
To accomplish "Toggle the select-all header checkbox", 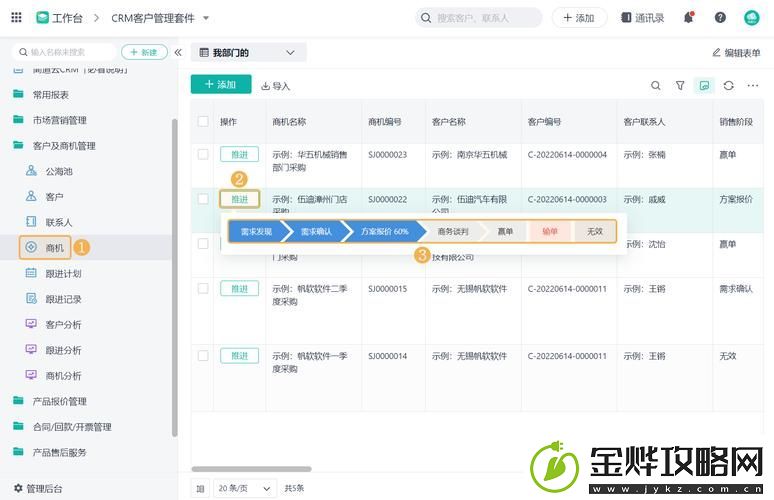I will point(203,121).
